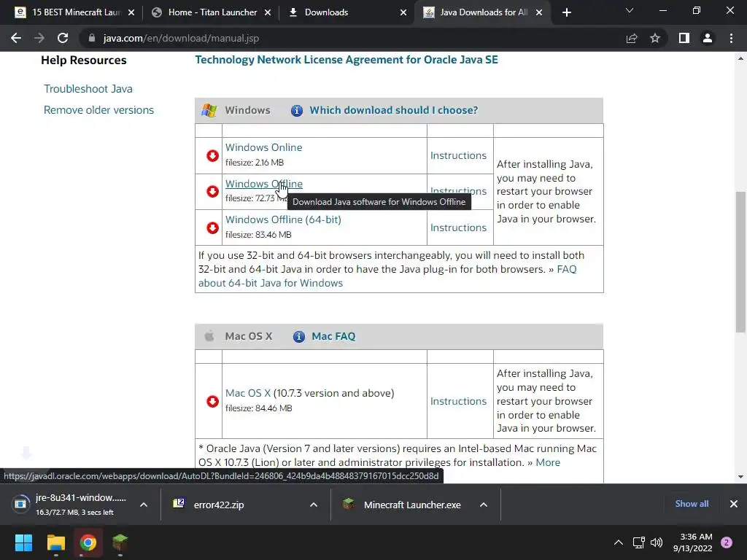
Task: Reload the Java download page
Action: (x=63, y=38)
